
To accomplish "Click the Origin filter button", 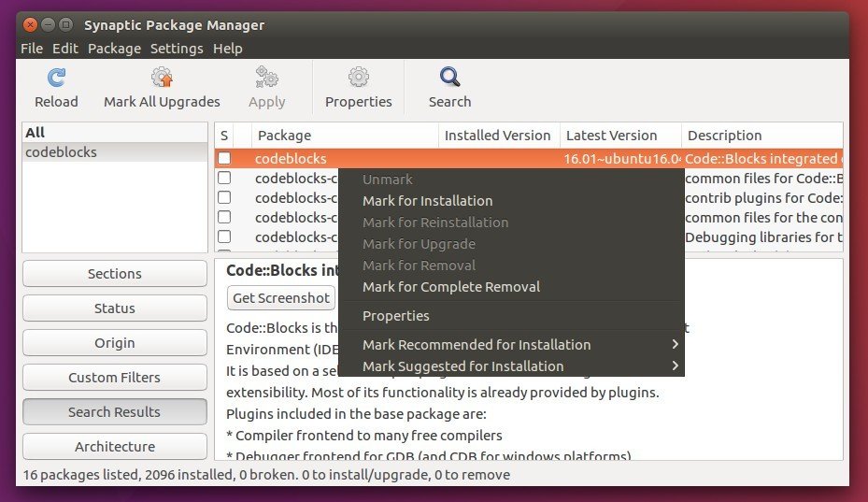I will pyautogui.click(x=115, y=343).
